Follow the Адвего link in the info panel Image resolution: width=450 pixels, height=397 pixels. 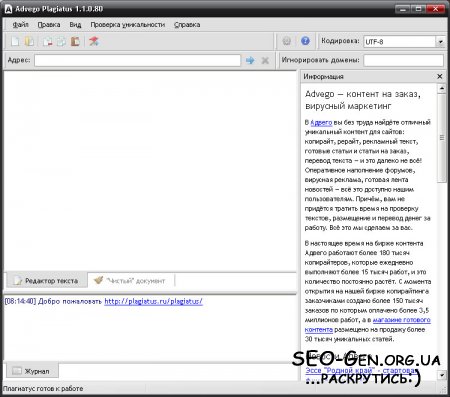click(x=321, y=123)
